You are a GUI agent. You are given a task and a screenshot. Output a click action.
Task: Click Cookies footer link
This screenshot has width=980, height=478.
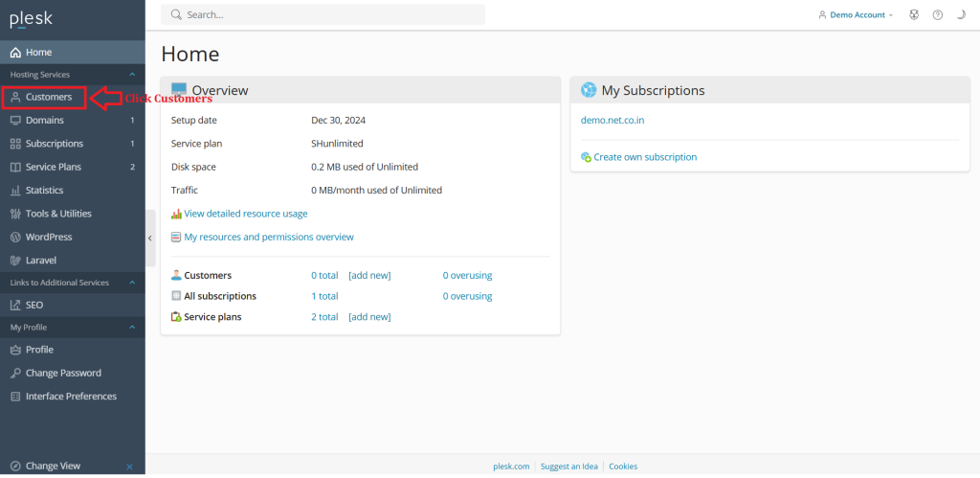click(623, 467)
